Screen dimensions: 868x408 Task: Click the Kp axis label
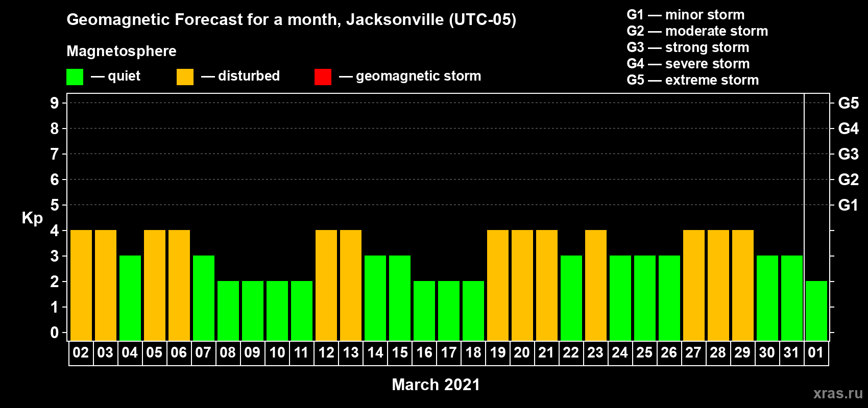[32, 218]
